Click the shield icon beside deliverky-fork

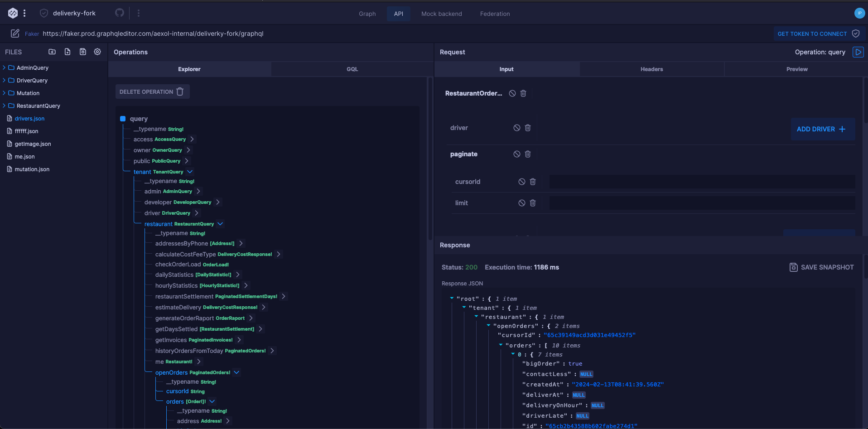[x=44, y=13]
